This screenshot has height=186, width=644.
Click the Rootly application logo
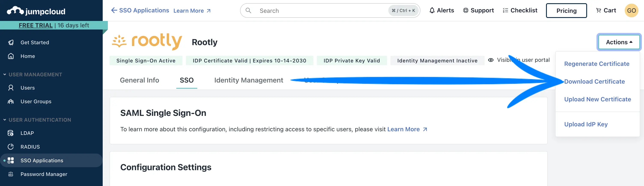[x=147, y=42]
